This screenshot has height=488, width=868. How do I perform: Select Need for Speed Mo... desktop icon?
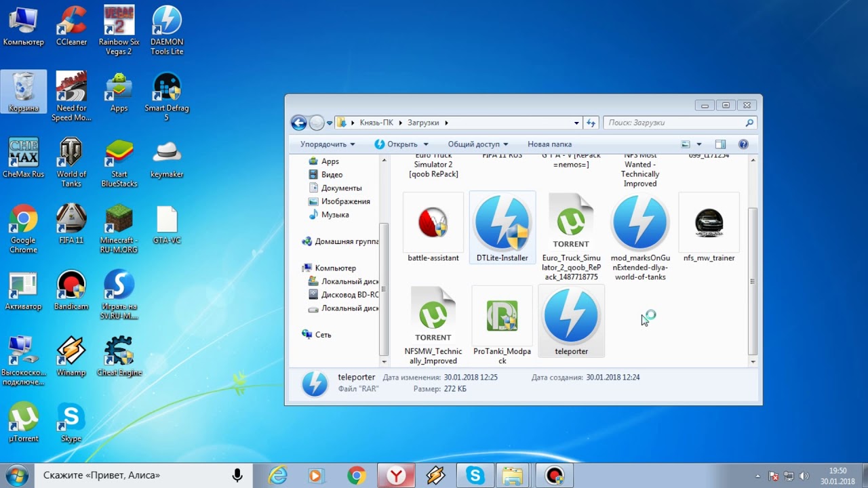pyautogui.click(x=71, y=96)
